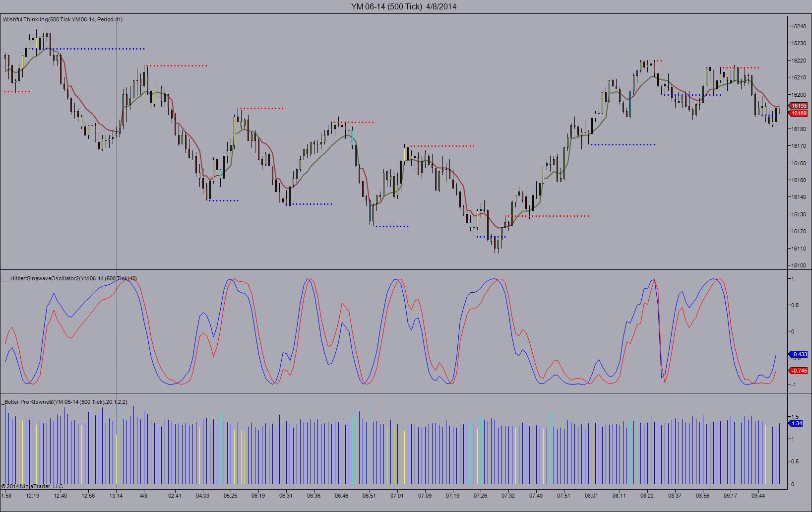Viewport: 812px width, 512px height.
Task: Click the blue 1.34 volume value marker
Action: [797, 423]
